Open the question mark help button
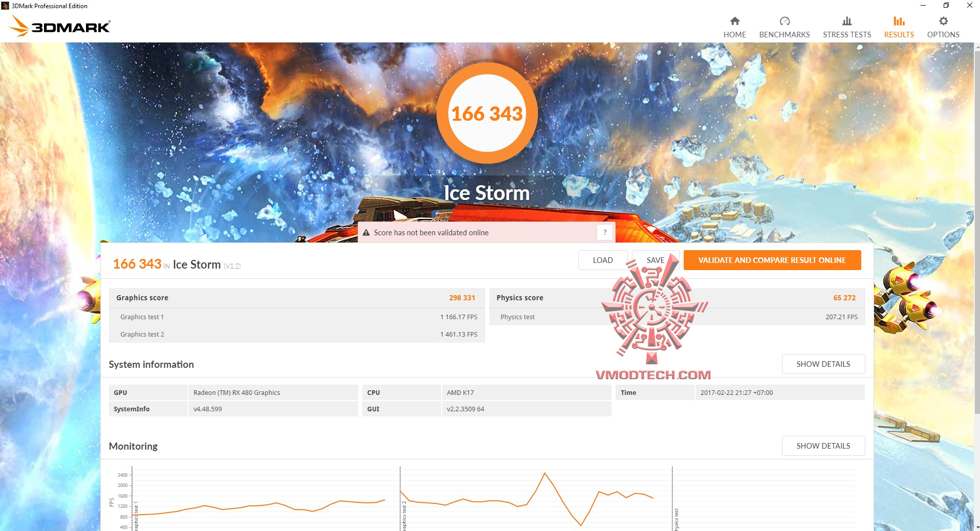 605,232
